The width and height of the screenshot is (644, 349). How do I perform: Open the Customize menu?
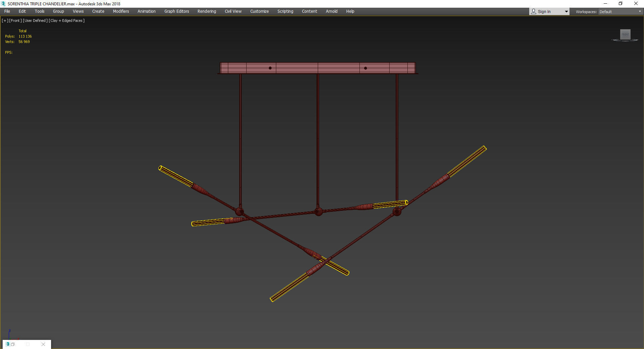(x=259, y=11)
